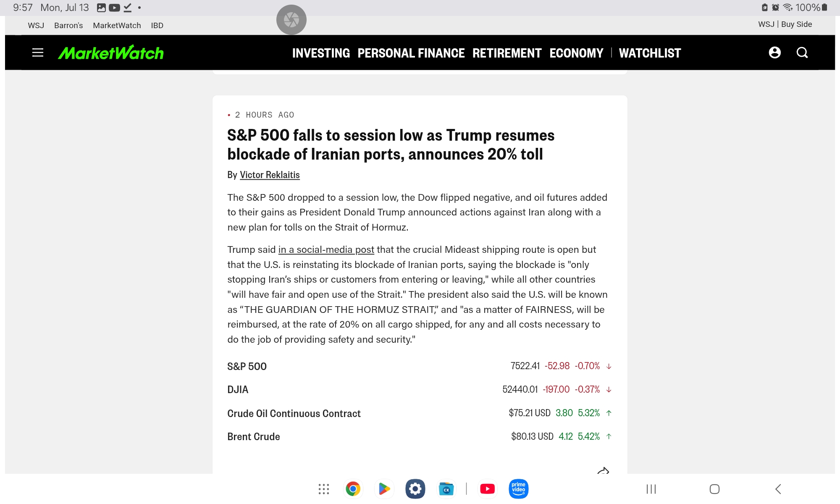Open the app drawer grid icon
The height and width of the screenshot is (504, 840).
click(x=323, y=489)
